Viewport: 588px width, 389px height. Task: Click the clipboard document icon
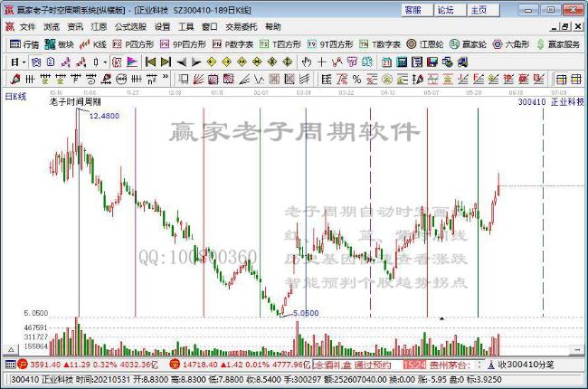click(51, 62)
